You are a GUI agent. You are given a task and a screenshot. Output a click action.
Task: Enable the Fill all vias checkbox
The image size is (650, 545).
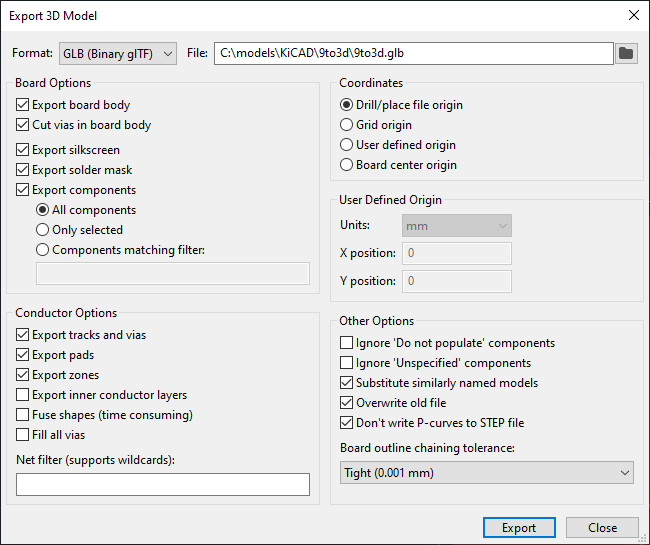pos(24,435)
